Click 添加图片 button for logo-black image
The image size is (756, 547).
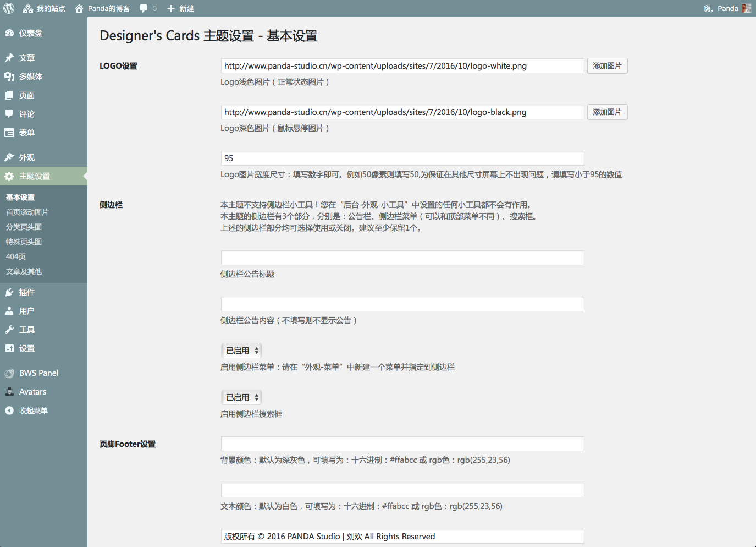click(x=607, y=112)
